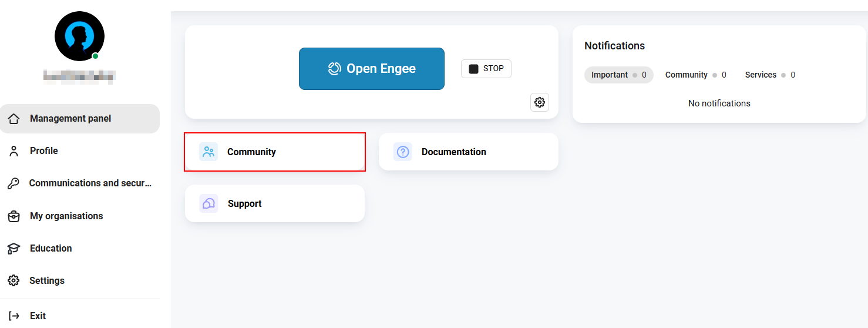This screenshot has width=868, height=328.
Task: Click the Support chat bubble icon
Action: point(208,203)
